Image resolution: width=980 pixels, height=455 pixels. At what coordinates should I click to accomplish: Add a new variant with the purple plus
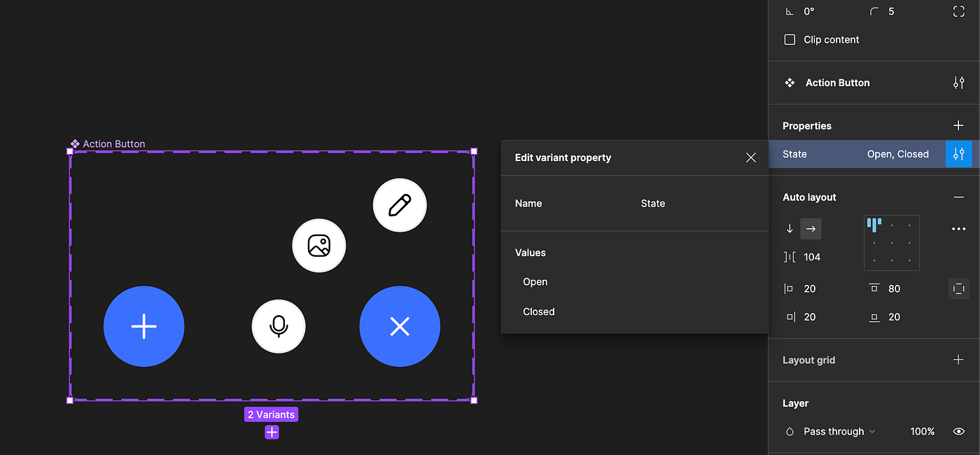click(x=271, y=432)
